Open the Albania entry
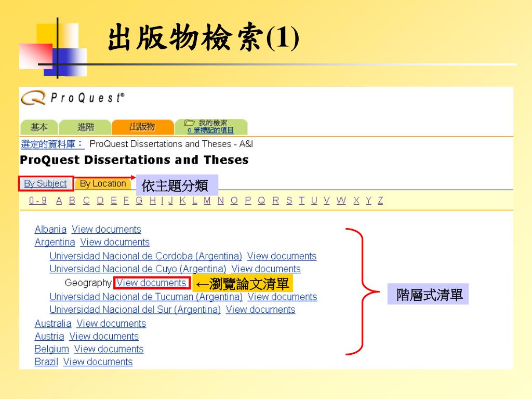Image resolution: width=532 pixels, height=399 pixels. (50, 229)
